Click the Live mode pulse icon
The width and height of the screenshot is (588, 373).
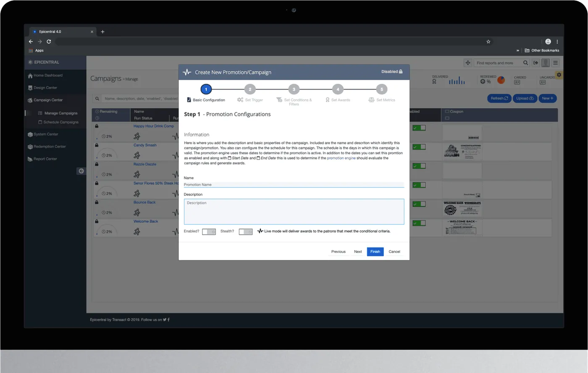point(260,231)
